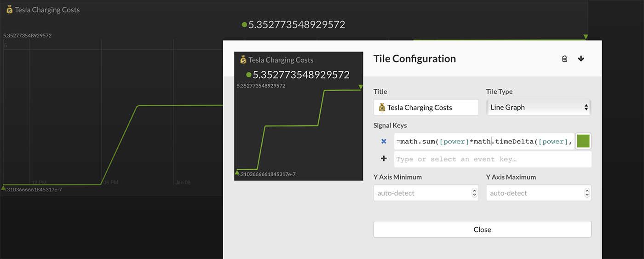
Task: Click the trash icon to delete tile
Action: click(564, 59)
